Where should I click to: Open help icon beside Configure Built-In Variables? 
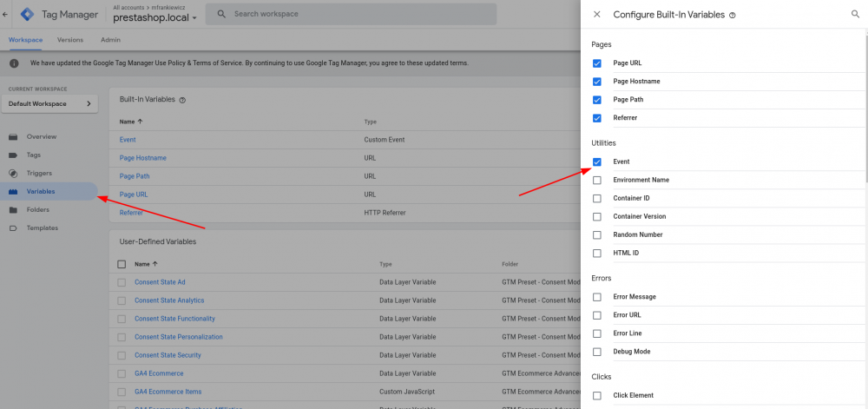point(733,16)
